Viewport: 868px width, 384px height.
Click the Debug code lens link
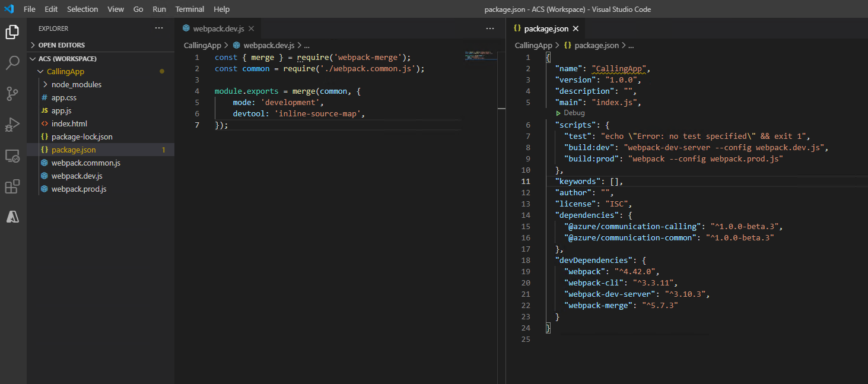573,113
